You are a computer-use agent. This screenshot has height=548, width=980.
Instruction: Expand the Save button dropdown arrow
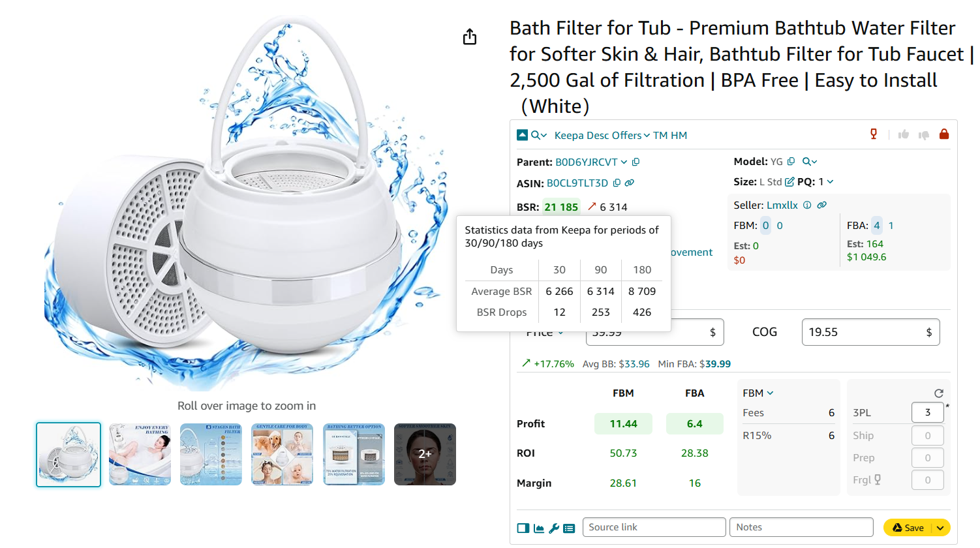(x=940, y=528)
